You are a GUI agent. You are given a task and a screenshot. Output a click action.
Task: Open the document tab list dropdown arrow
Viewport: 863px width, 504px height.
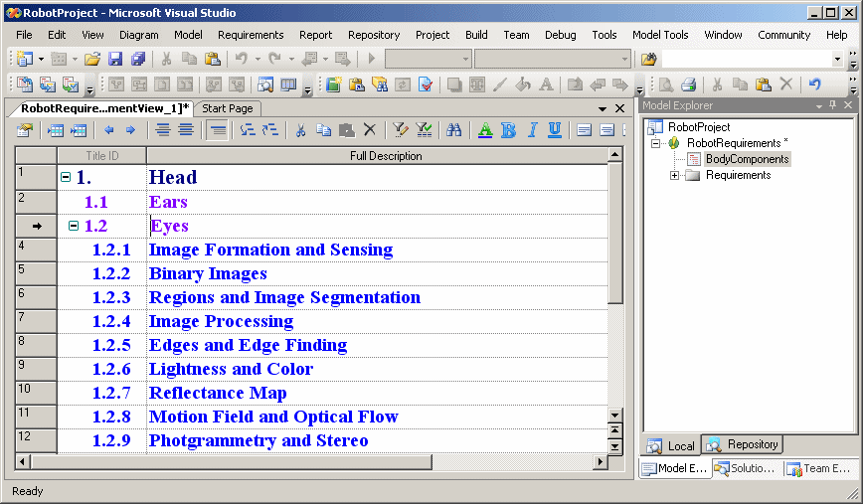pos(603,109)
